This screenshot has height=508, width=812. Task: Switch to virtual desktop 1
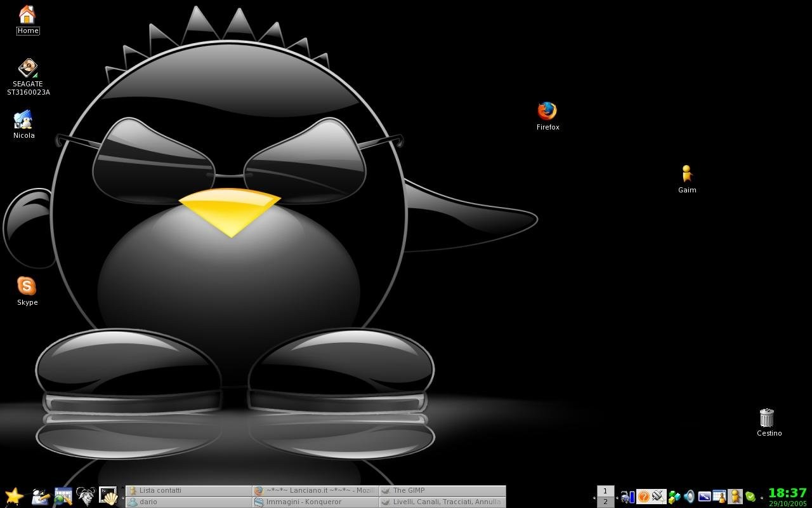coord(605,491)
